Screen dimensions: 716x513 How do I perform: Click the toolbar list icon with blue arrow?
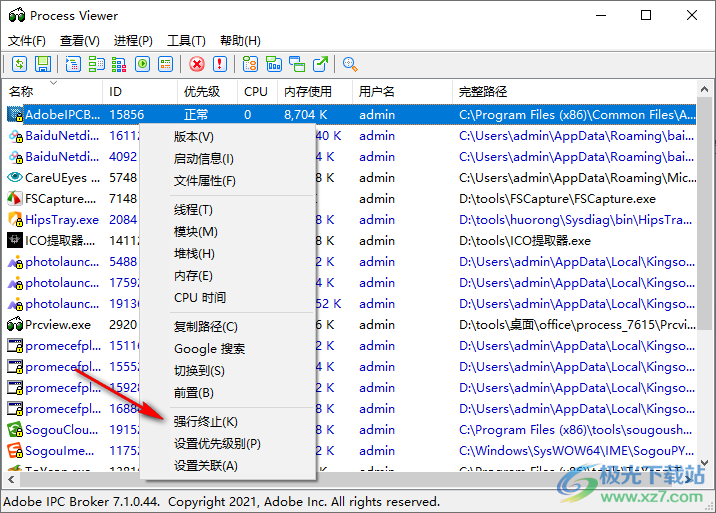pyautogui.click(x=73, y=64)
